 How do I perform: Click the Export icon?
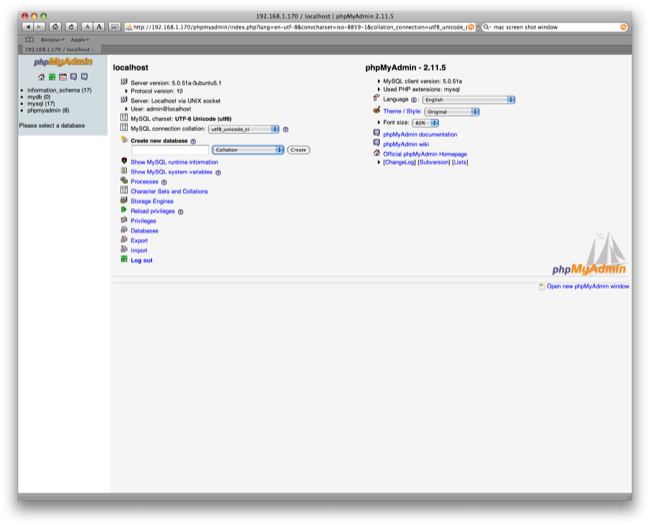click(124, 240)
